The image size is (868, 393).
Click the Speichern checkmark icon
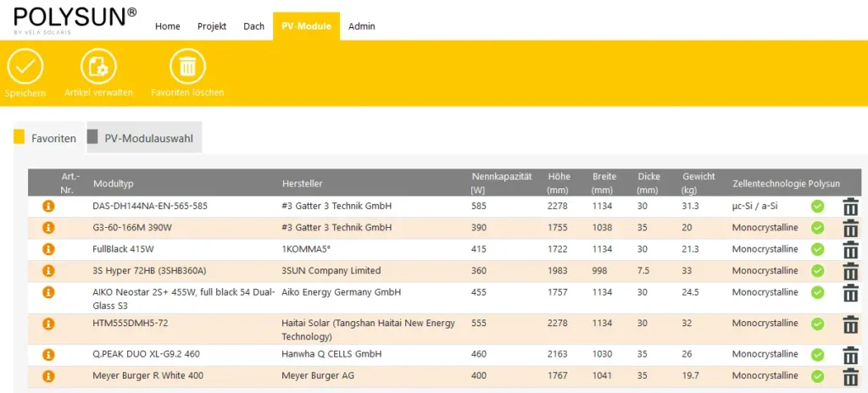pyautogui.click(x=25, y=66)
